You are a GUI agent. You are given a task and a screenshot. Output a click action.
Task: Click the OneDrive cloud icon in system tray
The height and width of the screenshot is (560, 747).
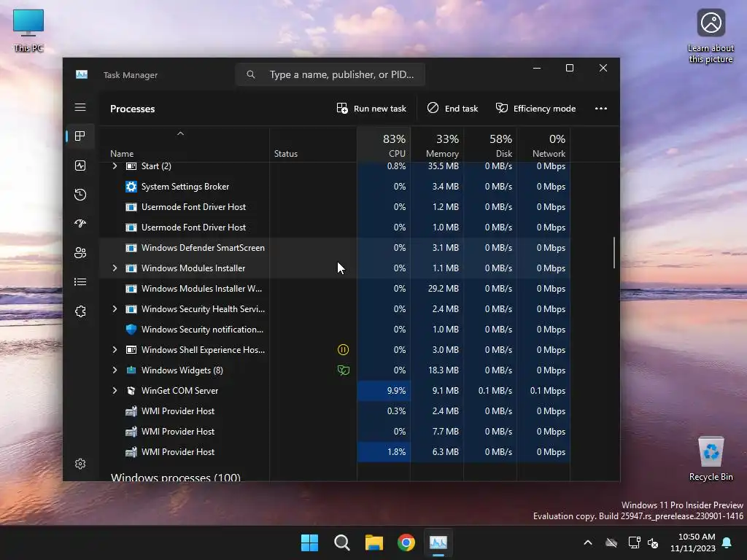point(611,542)
